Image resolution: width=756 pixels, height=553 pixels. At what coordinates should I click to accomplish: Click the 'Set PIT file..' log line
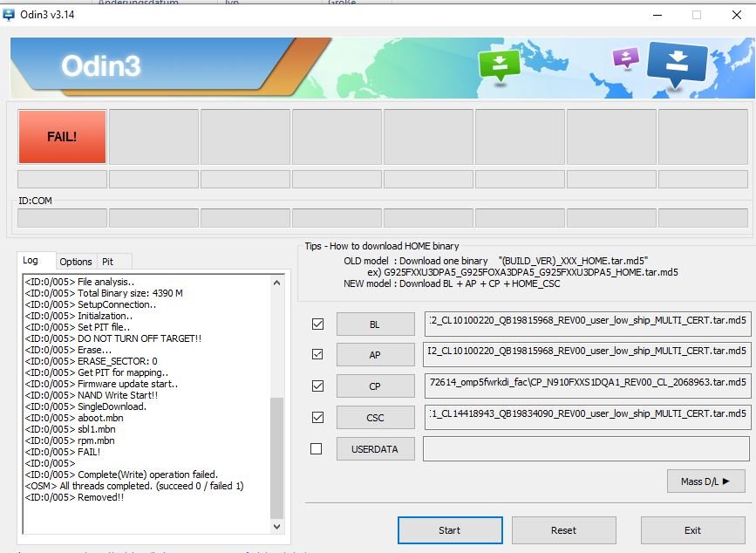(77, 327)
